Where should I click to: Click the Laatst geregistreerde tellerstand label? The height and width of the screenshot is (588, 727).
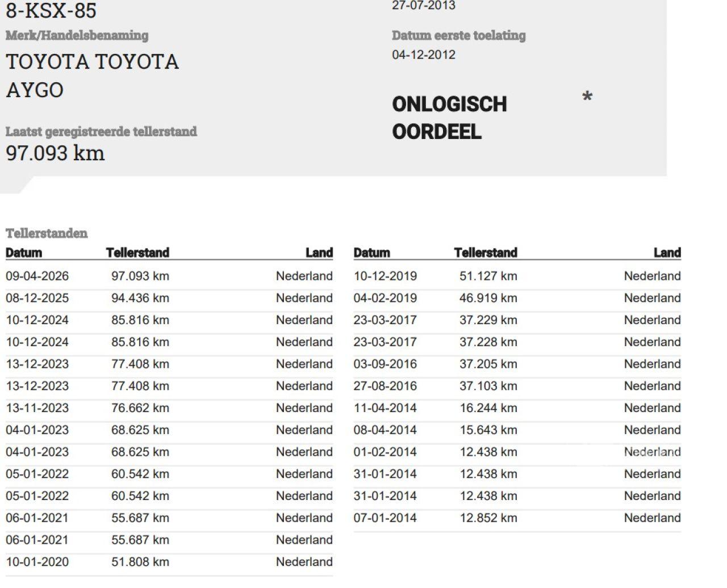click(x=101, y=132)
